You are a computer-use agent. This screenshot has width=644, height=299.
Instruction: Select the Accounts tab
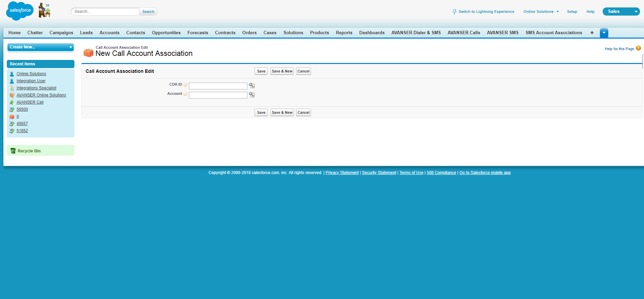[x=109, y=33]
